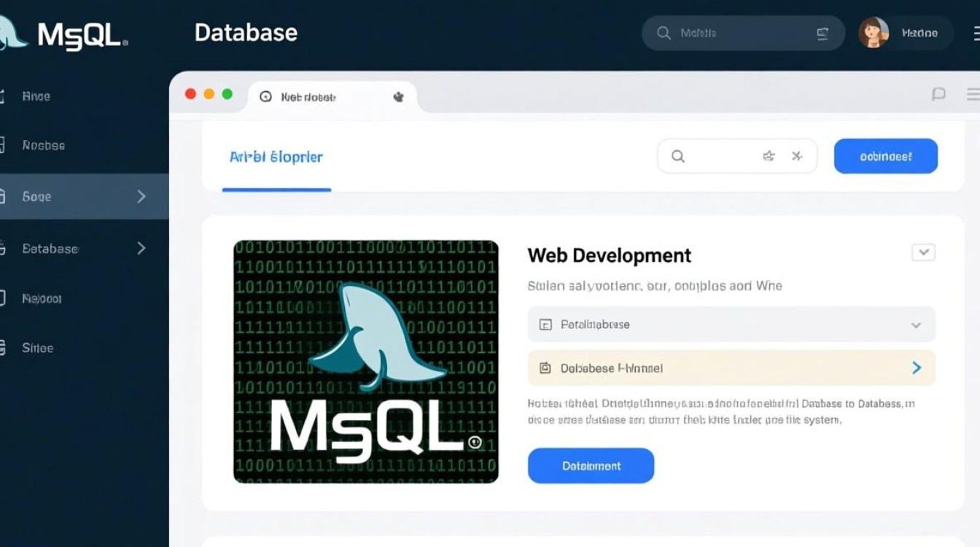Open the filter icon inside the top search bar
The height and width of the screenshot is (547, 980).
[x=822, y=33]
